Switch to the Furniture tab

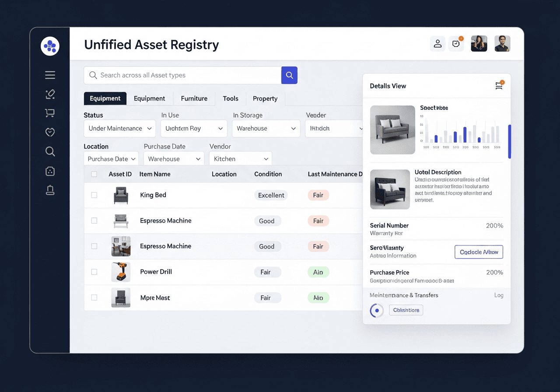pyautogui.click(x=194, y=98)
